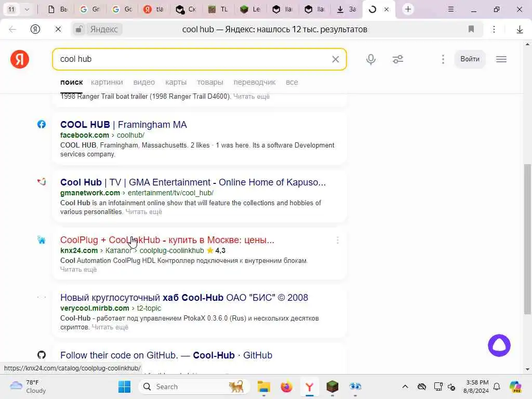Clear the search query with X
Viewport: 532px width, 399px height.
335,59
